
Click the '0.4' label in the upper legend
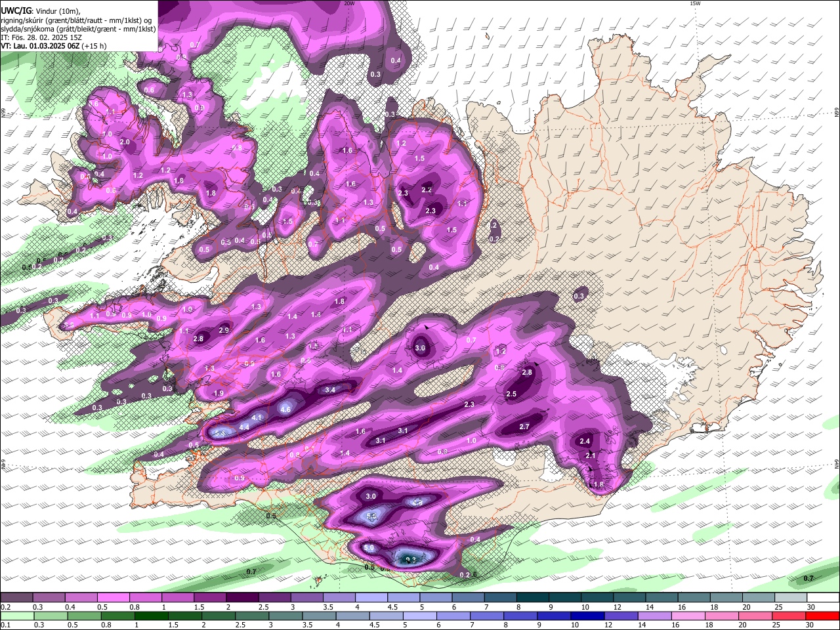[x=70, y=607]
